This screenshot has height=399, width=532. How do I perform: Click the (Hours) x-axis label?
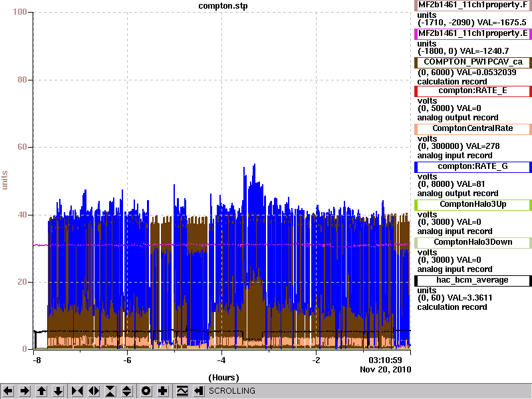pos(223,378)
